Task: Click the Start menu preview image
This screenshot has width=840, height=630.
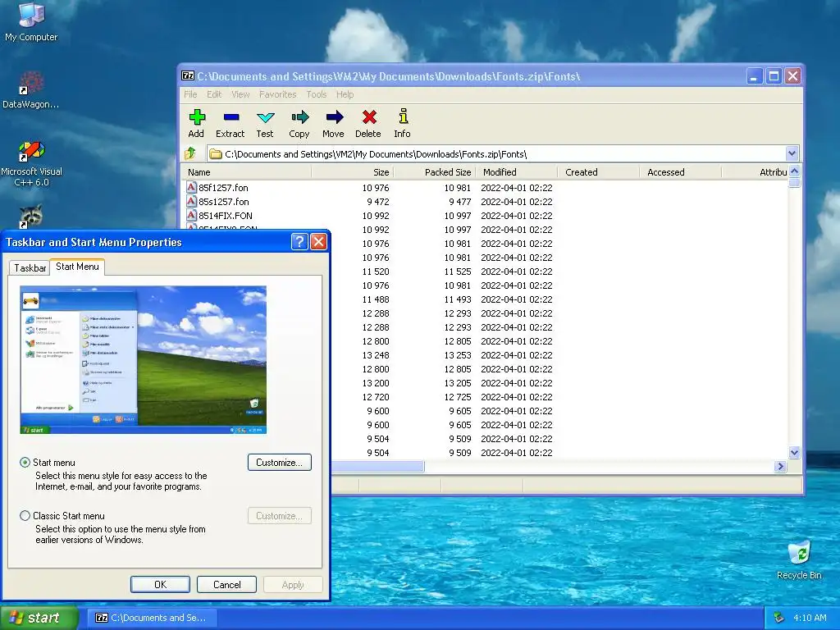Action: coord(143,359)
